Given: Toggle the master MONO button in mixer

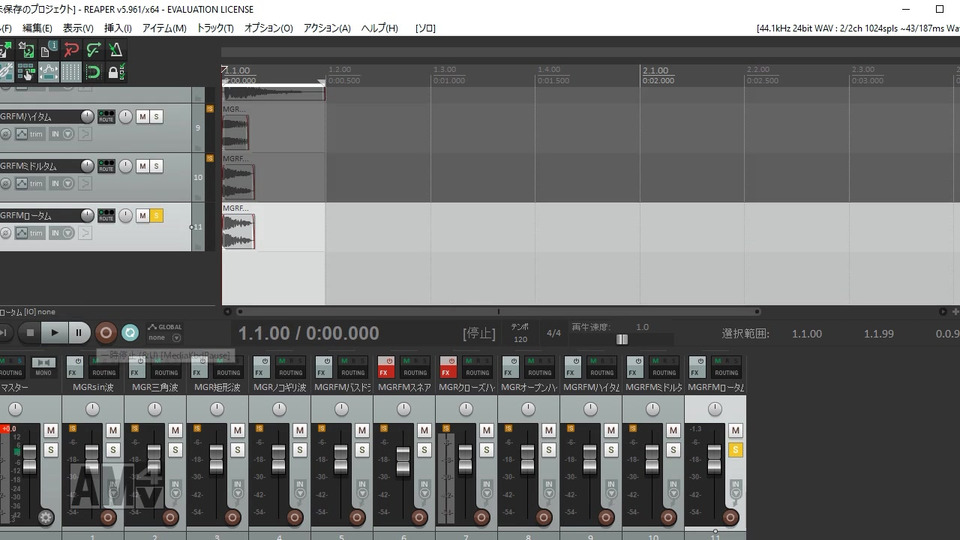Looking at the screenshot, I should click(43, 361).
